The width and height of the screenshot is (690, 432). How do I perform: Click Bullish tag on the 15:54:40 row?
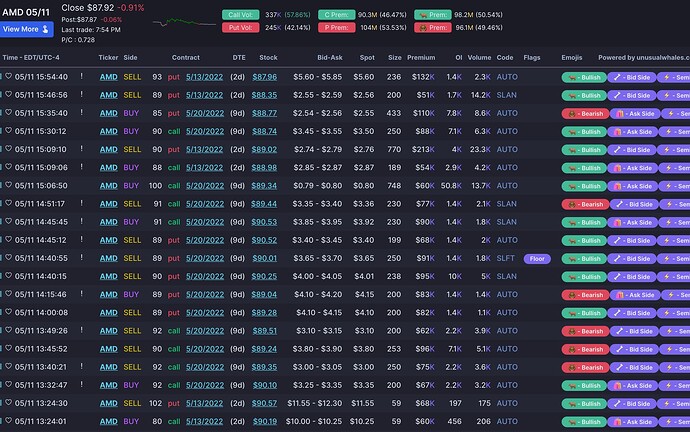tap(584, 77)
